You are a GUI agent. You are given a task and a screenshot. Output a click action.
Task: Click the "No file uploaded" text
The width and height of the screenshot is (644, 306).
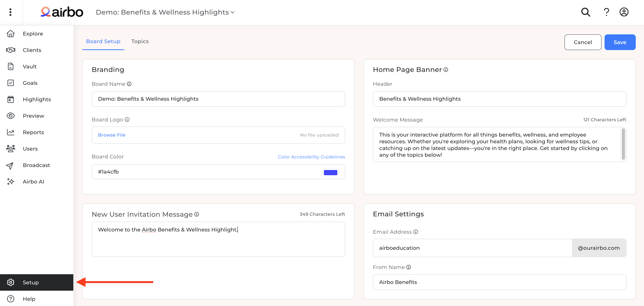coord(319,135)
